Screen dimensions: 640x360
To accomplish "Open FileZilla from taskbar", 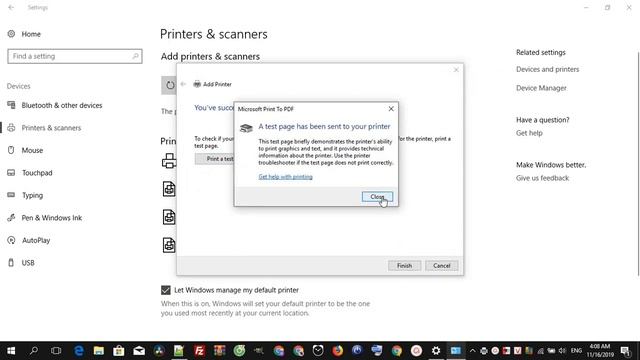I will (199, 351).
